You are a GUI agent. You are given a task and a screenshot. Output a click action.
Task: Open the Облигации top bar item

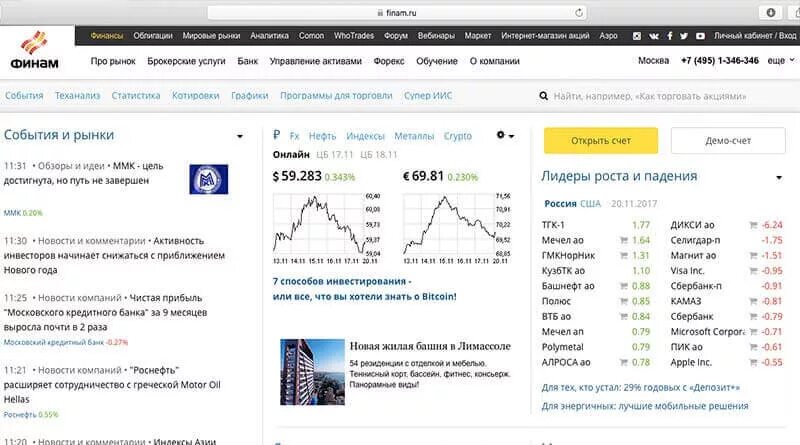tap(153, 36)
